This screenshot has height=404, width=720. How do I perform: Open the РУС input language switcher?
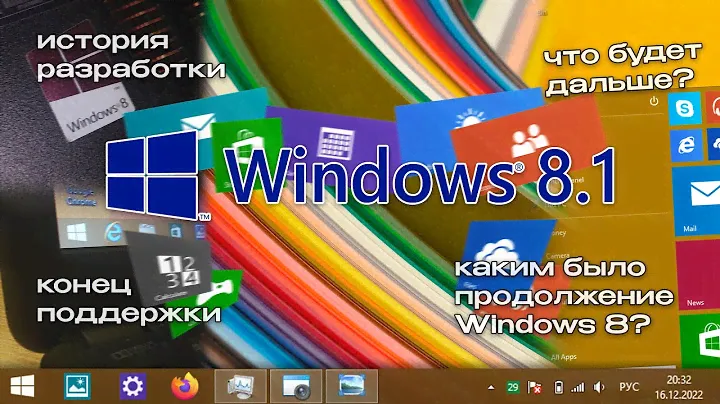630,386
